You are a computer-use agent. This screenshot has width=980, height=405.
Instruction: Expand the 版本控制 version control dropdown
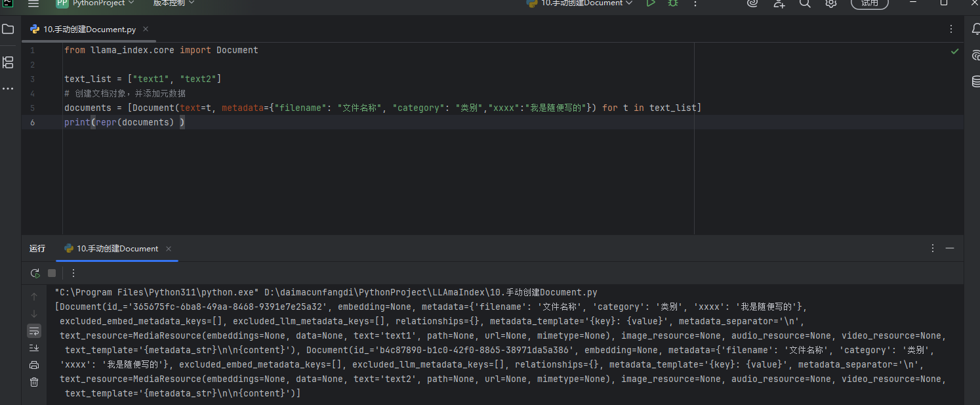(174, 3)
